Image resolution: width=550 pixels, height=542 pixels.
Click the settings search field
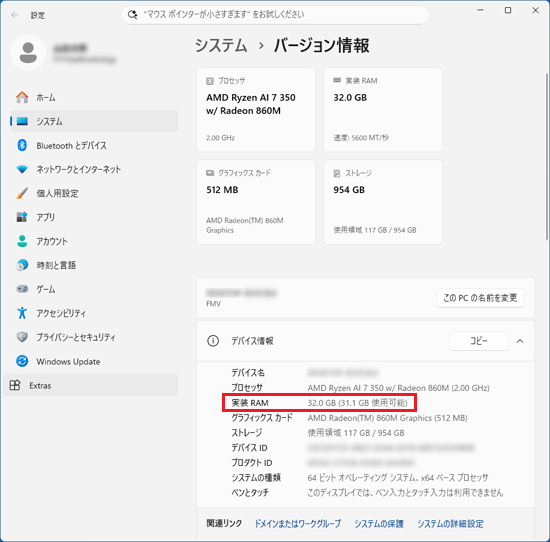[x=275, y=15]
